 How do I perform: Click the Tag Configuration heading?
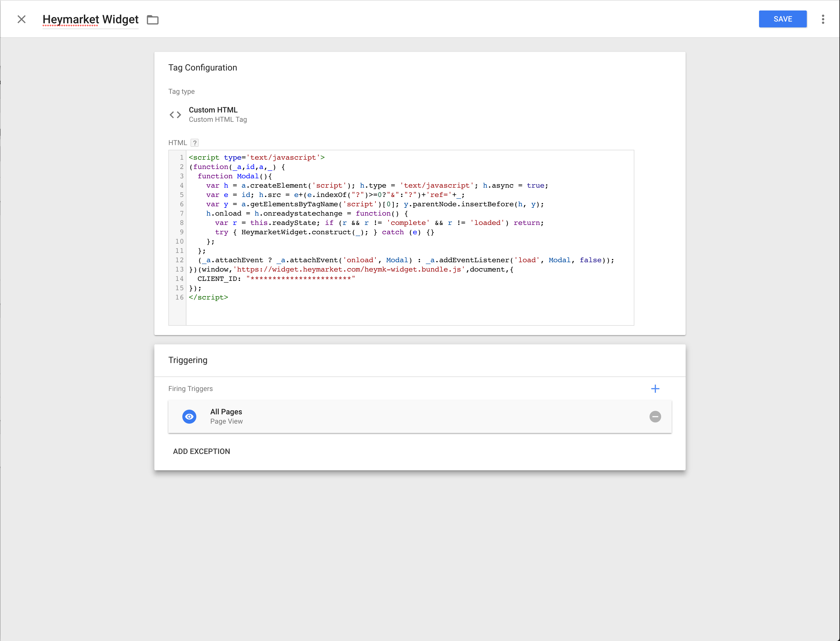(202, 68)
